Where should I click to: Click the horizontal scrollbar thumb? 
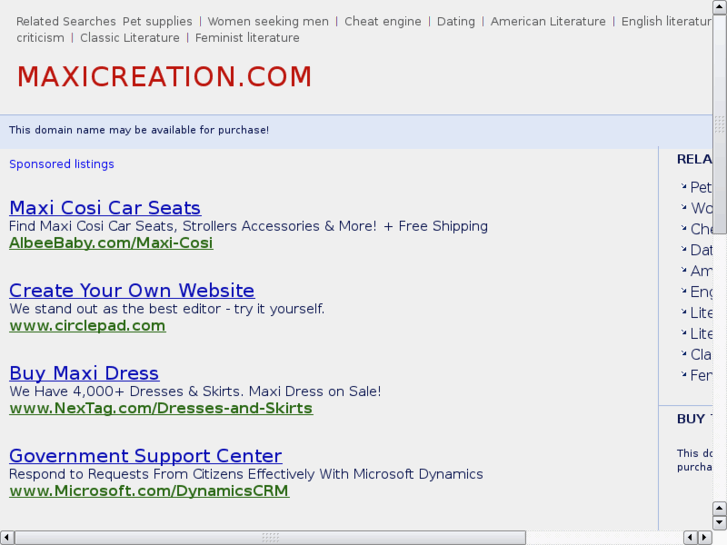pos(270,538)
